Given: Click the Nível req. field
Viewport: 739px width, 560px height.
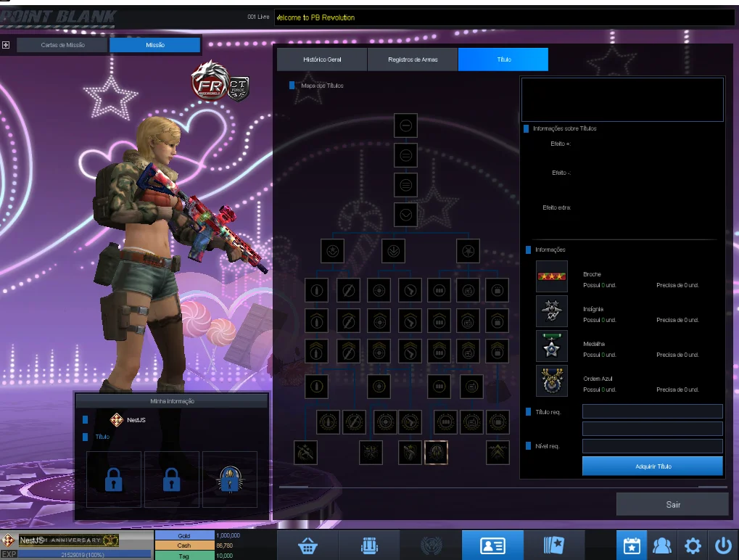Looking at the screenshot, I should pos(653,446).
